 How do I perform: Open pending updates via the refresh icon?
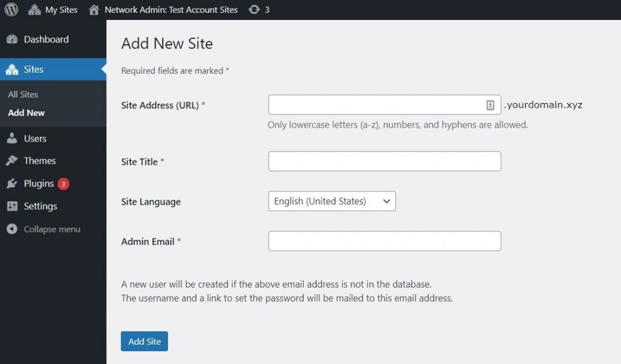click(x=254, y=9)
